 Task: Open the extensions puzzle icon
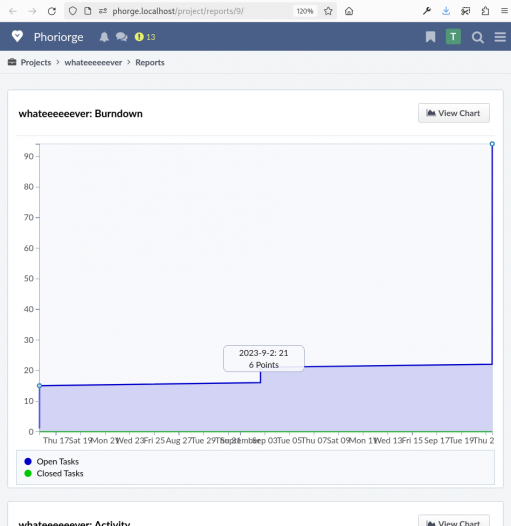click(485, 11)
